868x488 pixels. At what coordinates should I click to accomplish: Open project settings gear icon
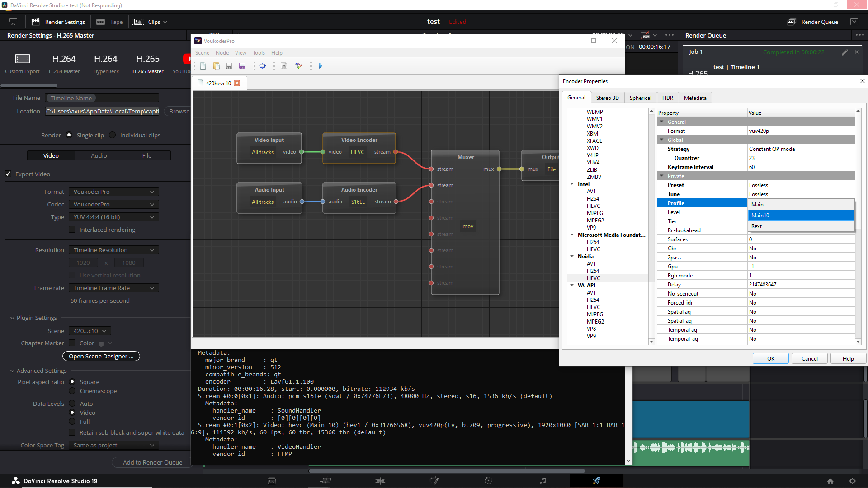[x=852, y=481]
